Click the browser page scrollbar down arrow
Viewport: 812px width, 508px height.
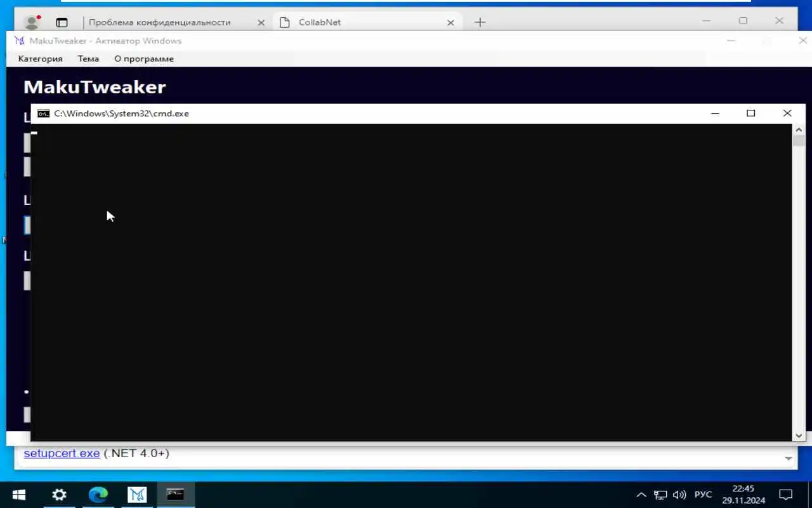coord(789,458)
